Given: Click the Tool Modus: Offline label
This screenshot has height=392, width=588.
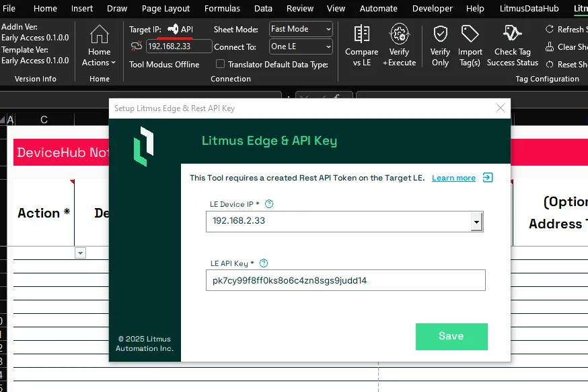Looking at the screenshot, I should pos(164,65).
